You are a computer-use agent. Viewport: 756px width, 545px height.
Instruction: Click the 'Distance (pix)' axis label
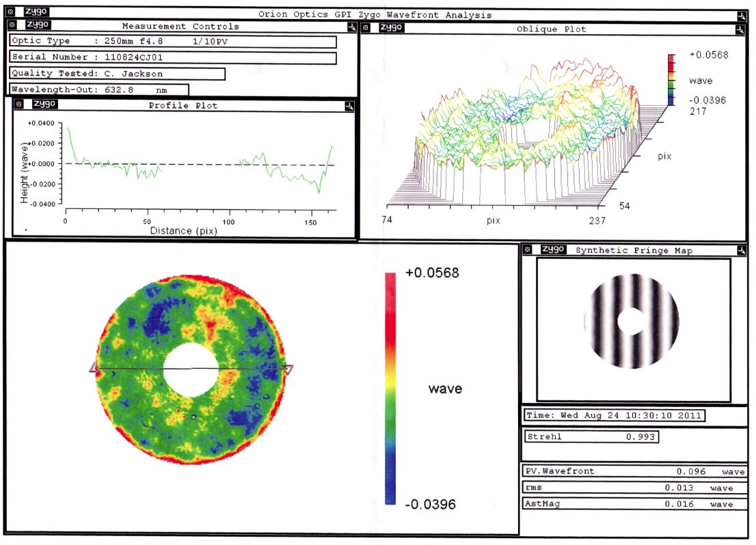point(184,231)
